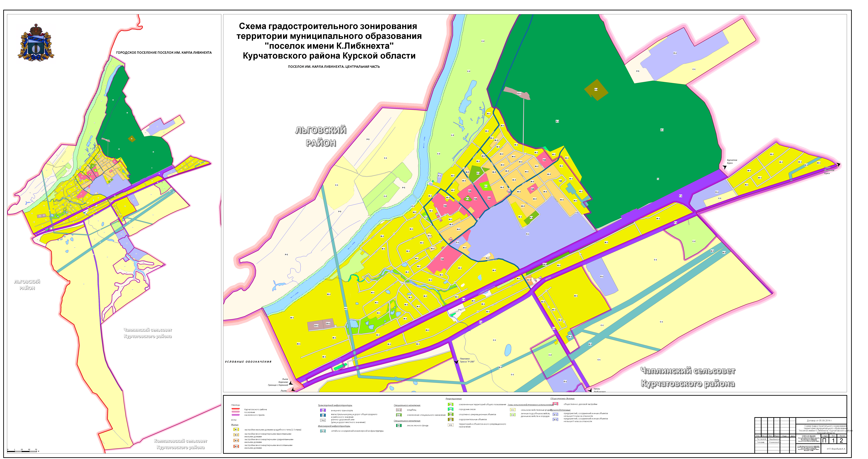Viewport: 868px width, 459px height.
Task: Click 'Договор от 05.09.2014 г.' in the title block
Action: [x=820, y=421]
